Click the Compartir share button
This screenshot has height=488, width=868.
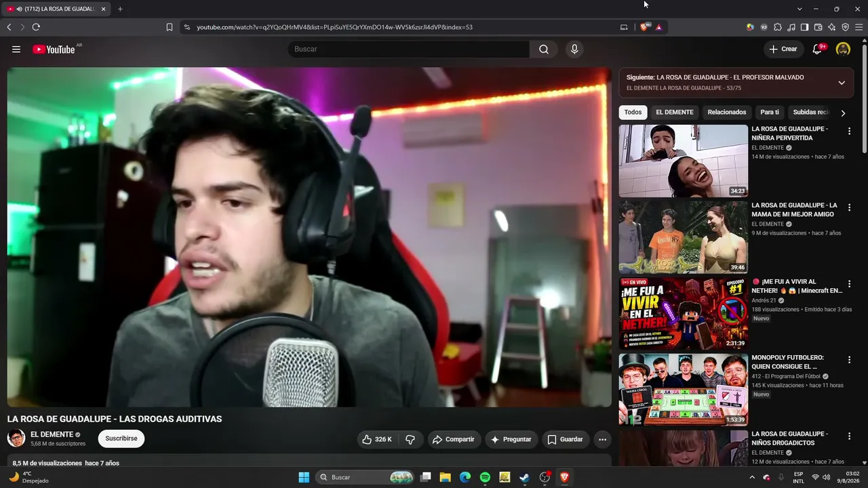pos(454,439)
